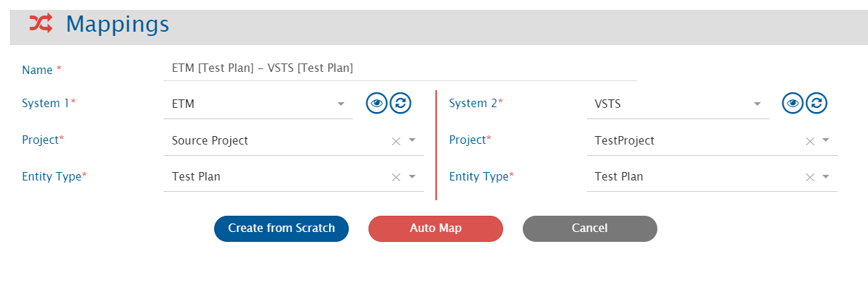This screenshot has width=868, height=294.
Task: Click the Mappings page title
Action: (x=118, y=24)
